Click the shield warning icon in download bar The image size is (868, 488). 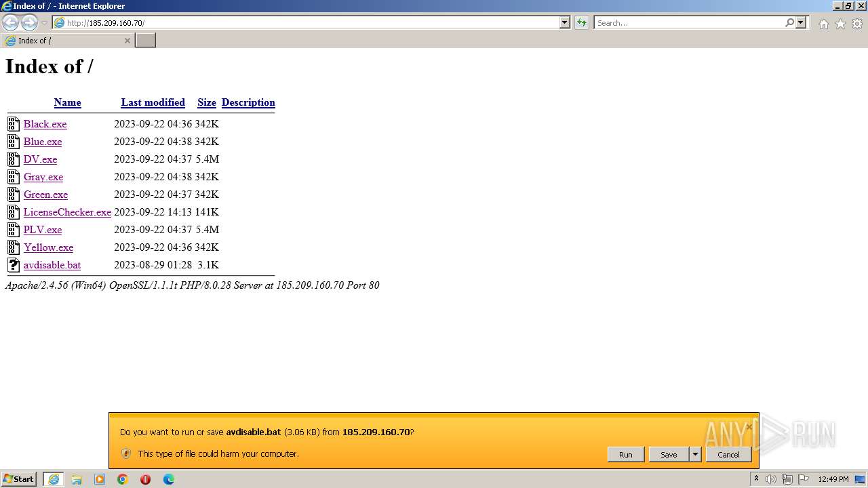pos(126,453)
